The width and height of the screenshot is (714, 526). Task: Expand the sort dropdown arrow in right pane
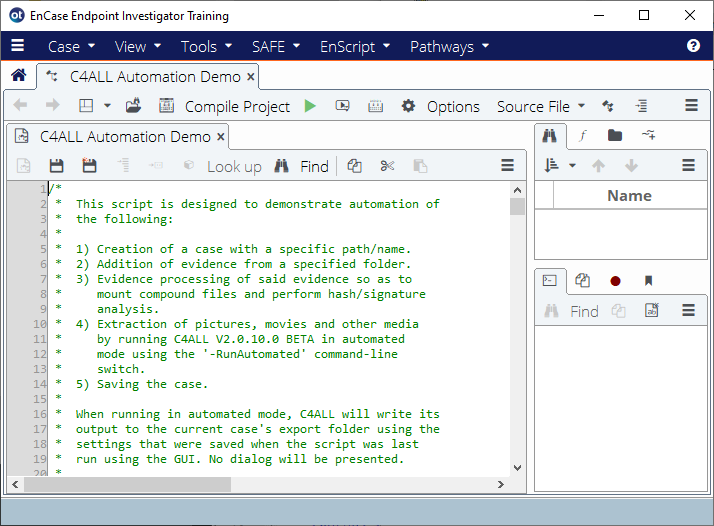point(573,166)
